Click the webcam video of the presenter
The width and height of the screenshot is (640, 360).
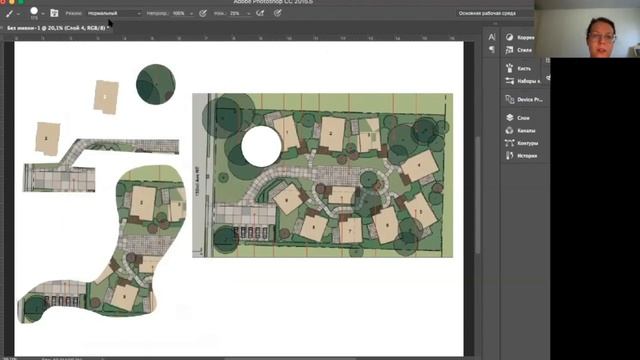(587, 29)
